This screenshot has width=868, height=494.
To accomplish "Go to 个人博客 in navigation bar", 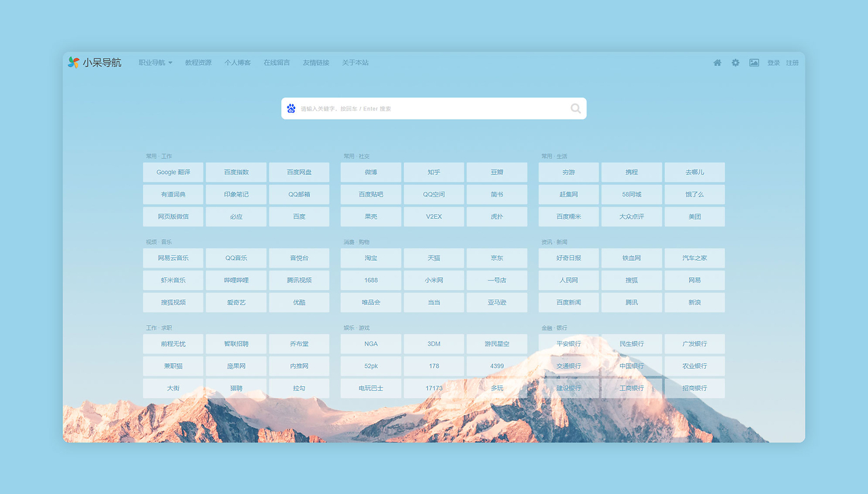I will (237, 63).
